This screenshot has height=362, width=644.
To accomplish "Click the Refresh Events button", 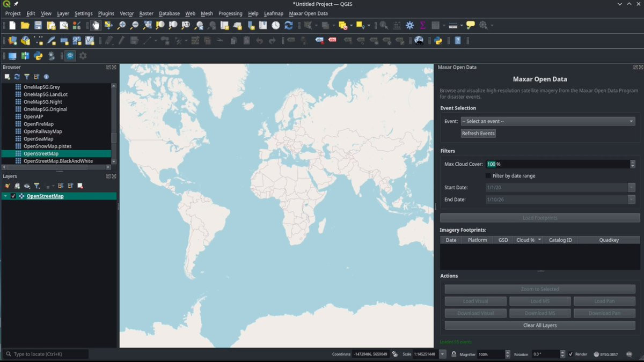I will point(478,134).
